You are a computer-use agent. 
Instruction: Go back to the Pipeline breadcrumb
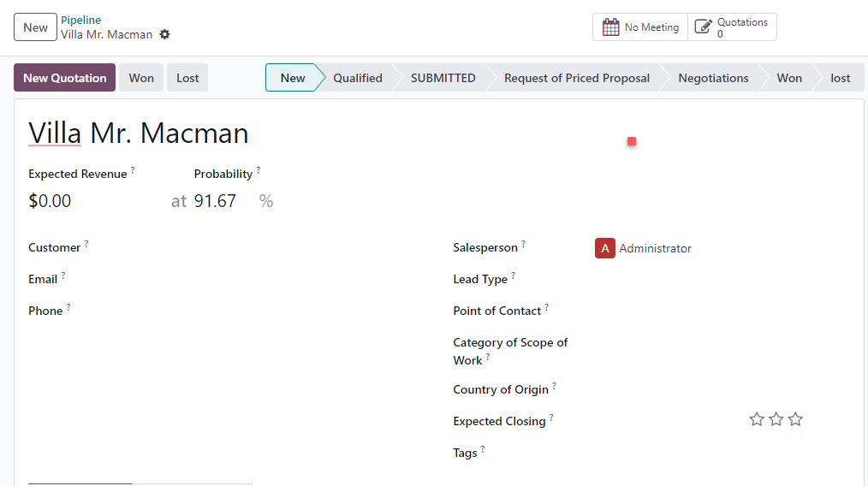click(x=80, y=20)
